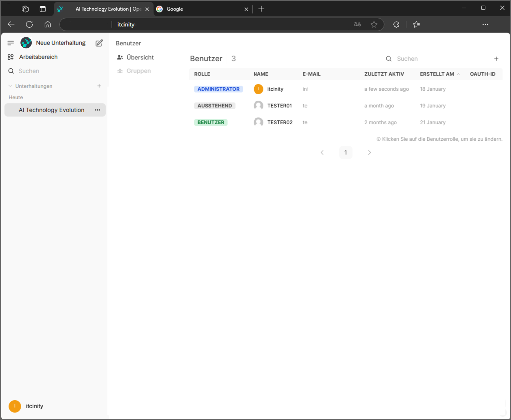Open Arbeitsbereich workspace in sidebar
The image size is (511, 420).
tap(38, 57)
